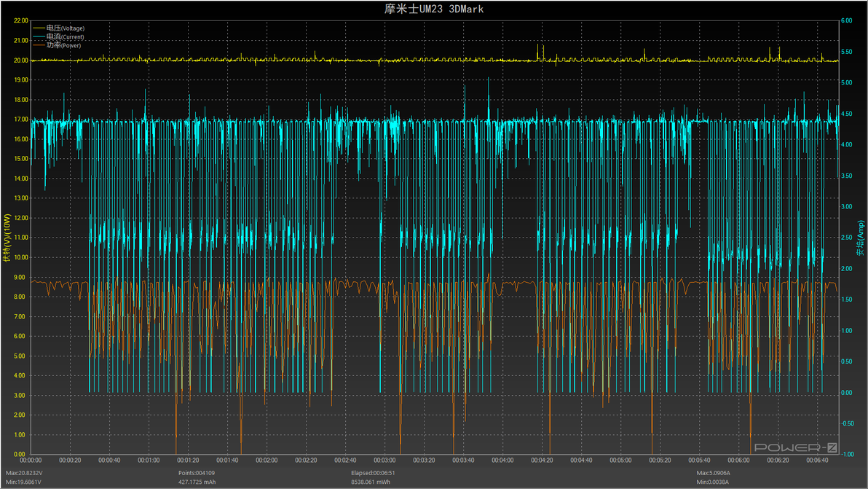Viewport: 868px width, 489px height.
Task: Click the Max:5.0906A status value
Action: point(713,473)
